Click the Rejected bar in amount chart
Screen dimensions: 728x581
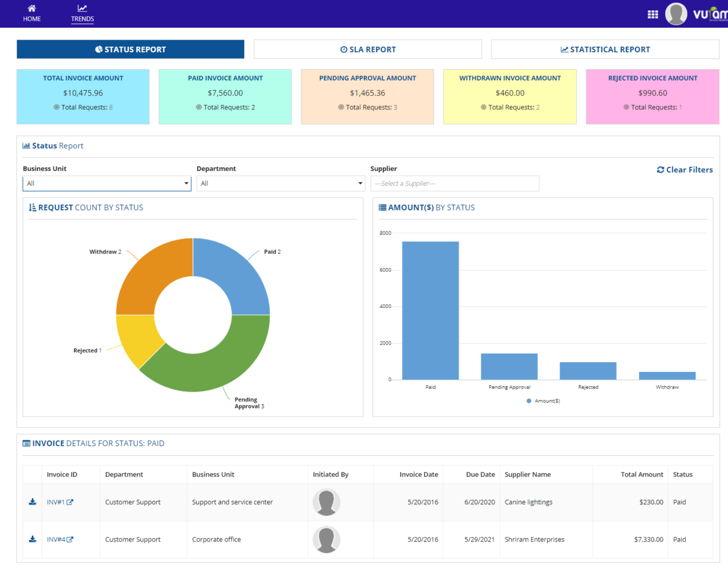click(588, 371)
